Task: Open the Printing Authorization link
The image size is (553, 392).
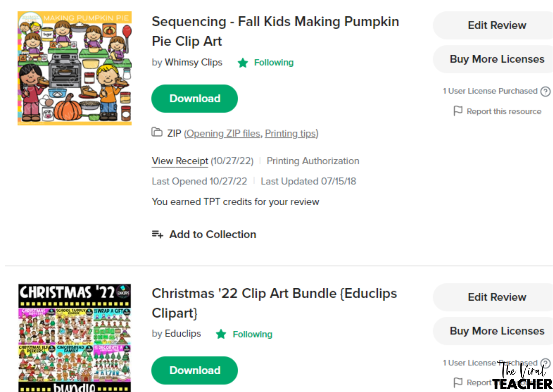Action: click(x=313, y=161)
